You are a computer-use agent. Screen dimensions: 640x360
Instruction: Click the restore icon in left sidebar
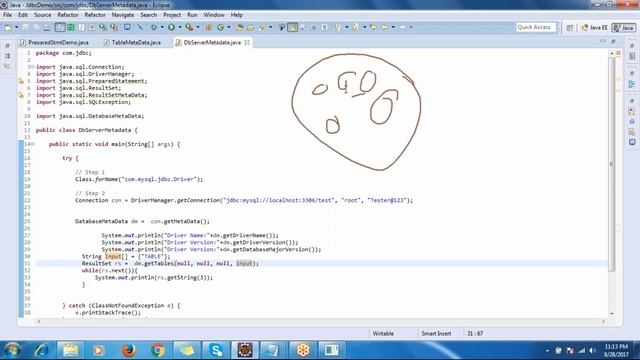7,46
